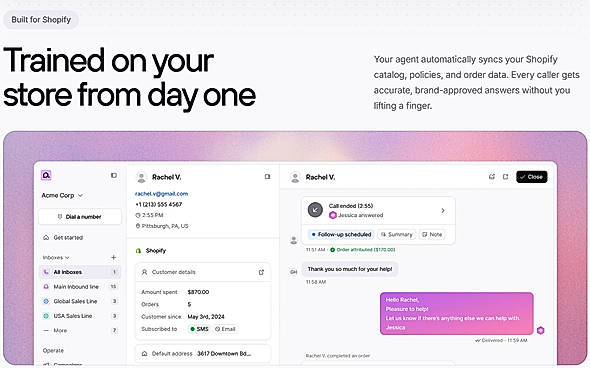The height and width of the screenshot is (368, 590).
Task: Click the pink hexagon icon by Jessica answered
Action: pos(333,215)
